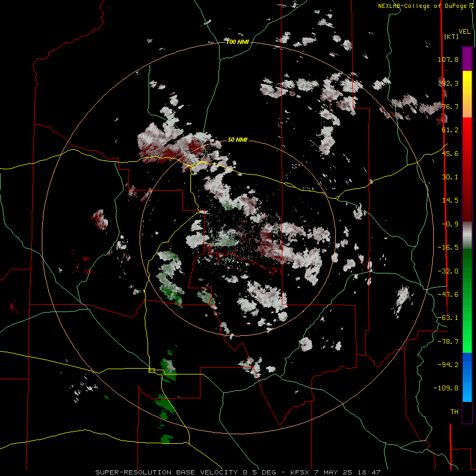Click the [KT] units label
This screenshot has width=476, height=476.
pyautogui.click(x=451, y=36)
